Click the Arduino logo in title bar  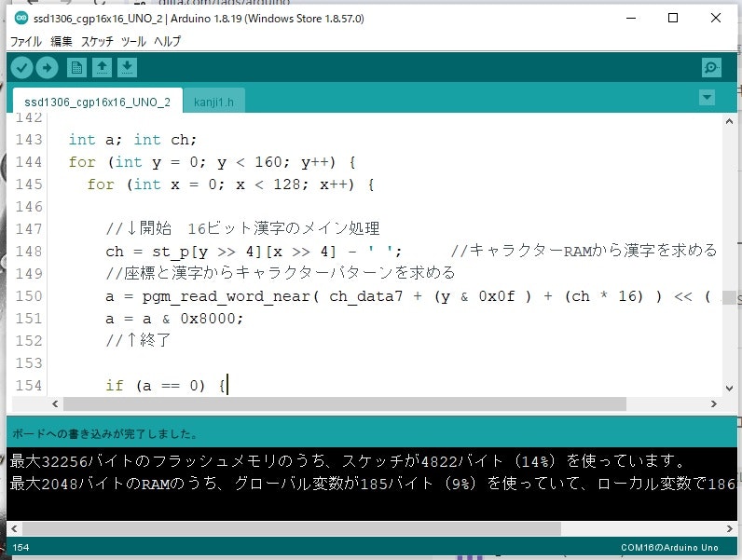click(21, 18)
